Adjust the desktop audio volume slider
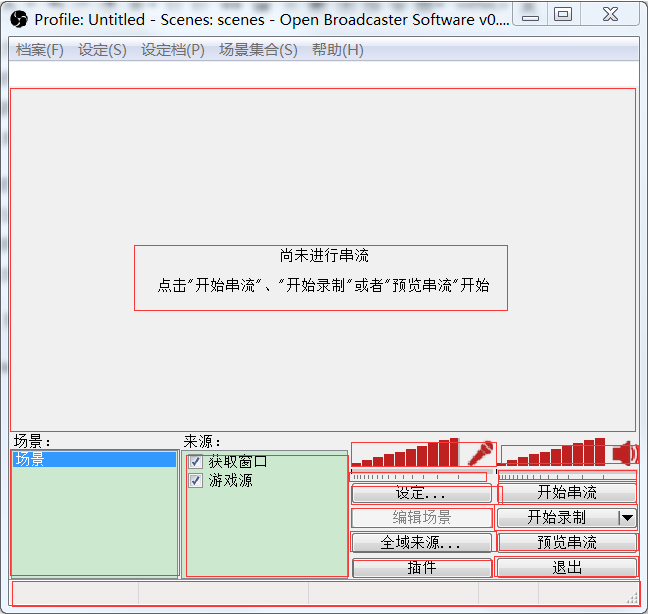This screenshot has height=614, width=648. point(567,476)
